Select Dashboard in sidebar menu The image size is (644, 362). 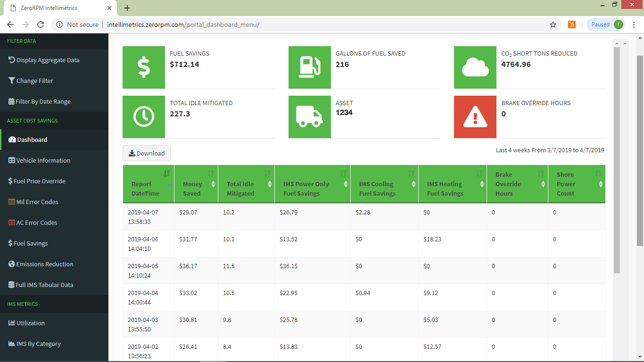(54, 140)
